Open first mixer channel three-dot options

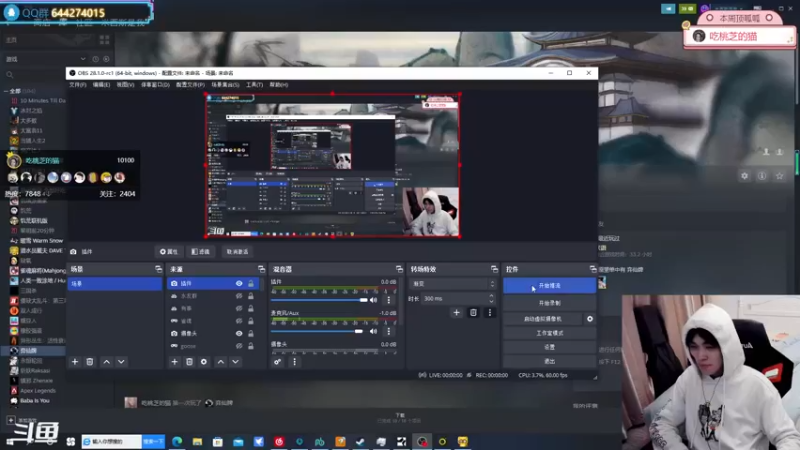(389, 300)
